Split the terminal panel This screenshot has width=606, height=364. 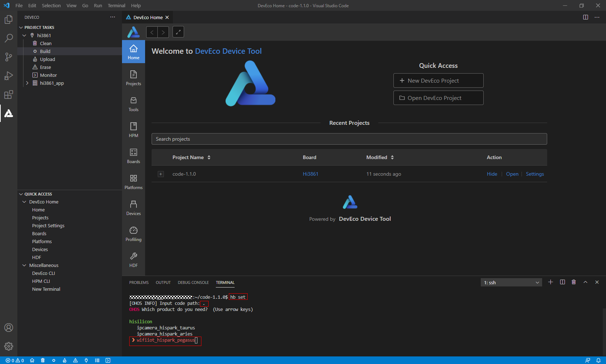coord(562,282)
